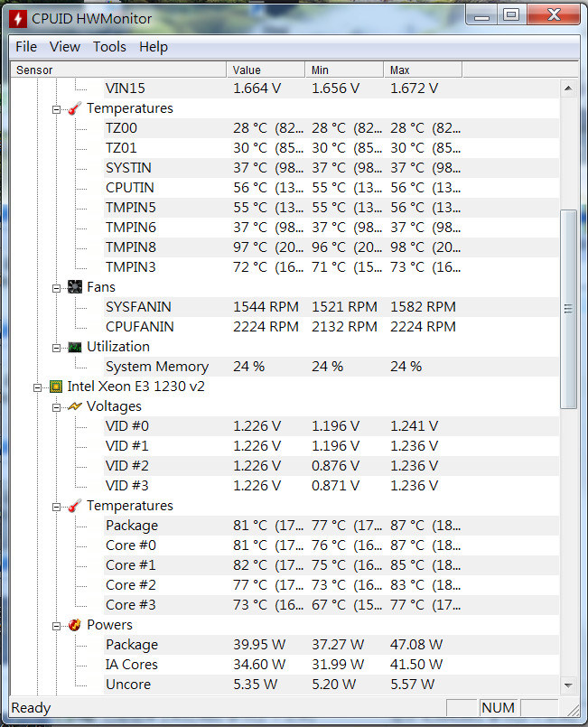
Task: Collapse the motherboard Temperatures node
Action: (x=56, y=110)
